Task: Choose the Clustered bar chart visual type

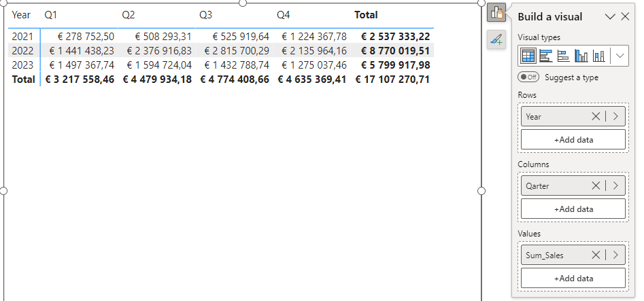Action: tap(564, 56)
